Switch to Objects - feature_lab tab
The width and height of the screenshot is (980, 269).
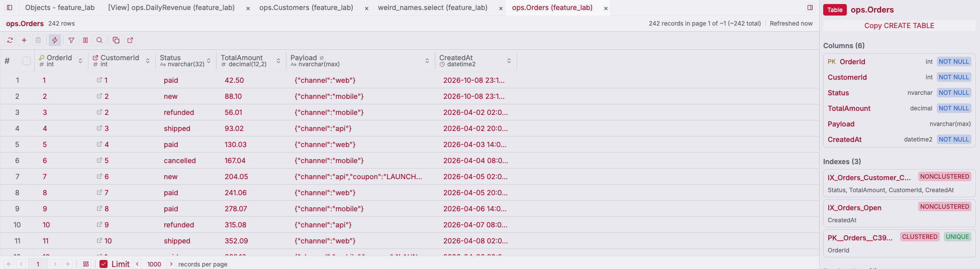tap(60, 8)
